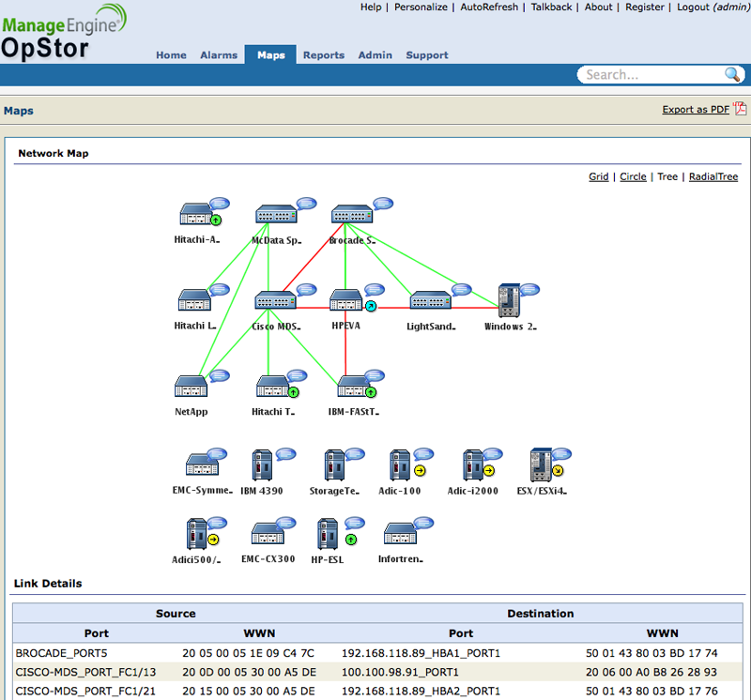
Task: Switch map layout to RadialTree
Action: pyautogui.click(x=713, y=176)
